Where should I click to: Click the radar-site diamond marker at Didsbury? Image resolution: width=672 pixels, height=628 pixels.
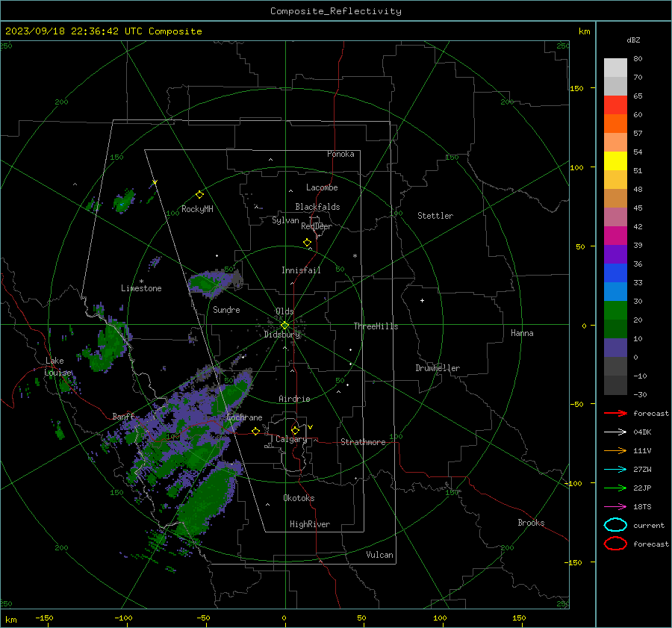(284, 326)
